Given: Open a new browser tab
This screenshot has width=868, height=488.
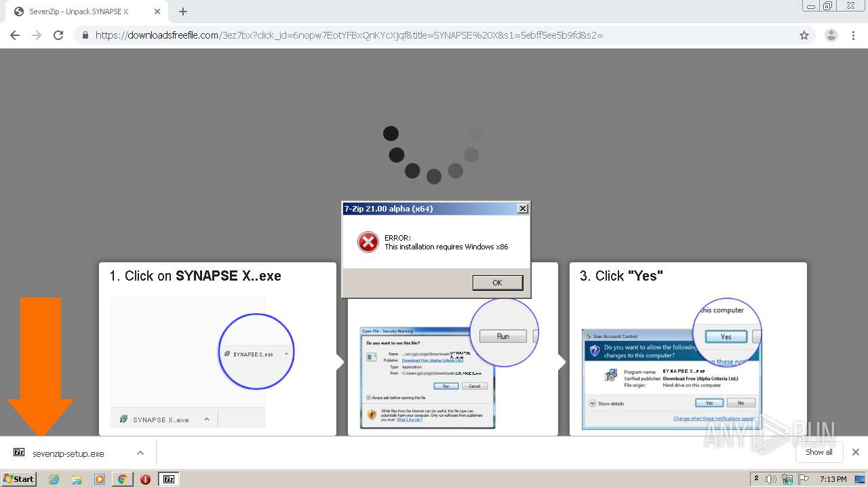Looking at the screenshot, I should [x=183, y=12].
